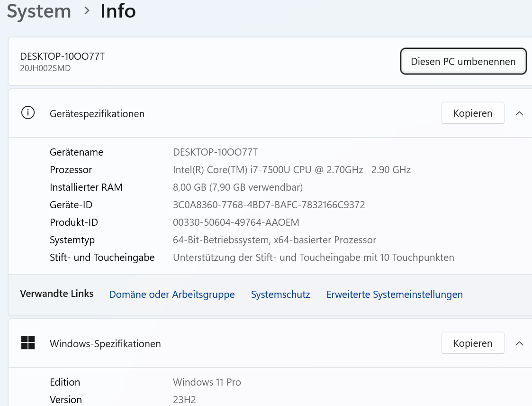The width and height of the screenshot is (532, 406).
Task: Click the info icon beside Gerätespezifikationen
Action: point(28,112)
